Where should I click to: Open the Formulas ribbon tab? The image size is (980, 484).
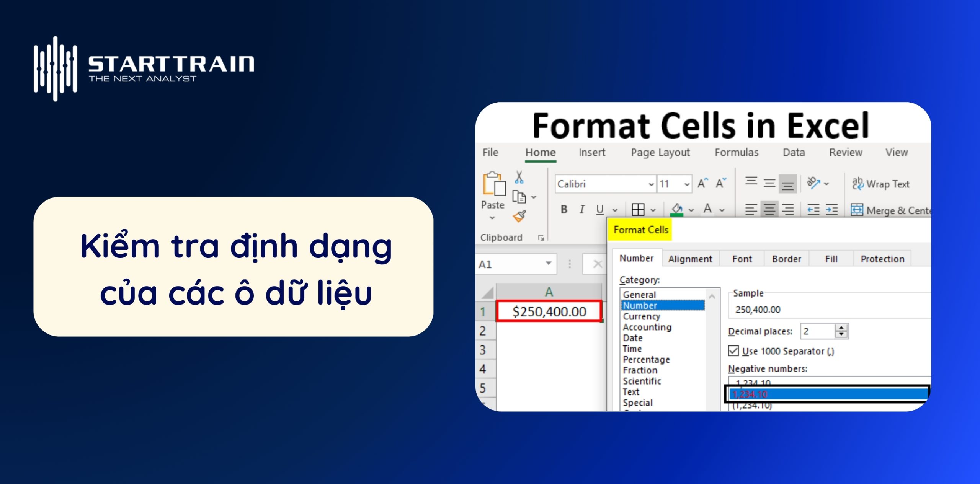pyautogui.click(x=737, y=152)
